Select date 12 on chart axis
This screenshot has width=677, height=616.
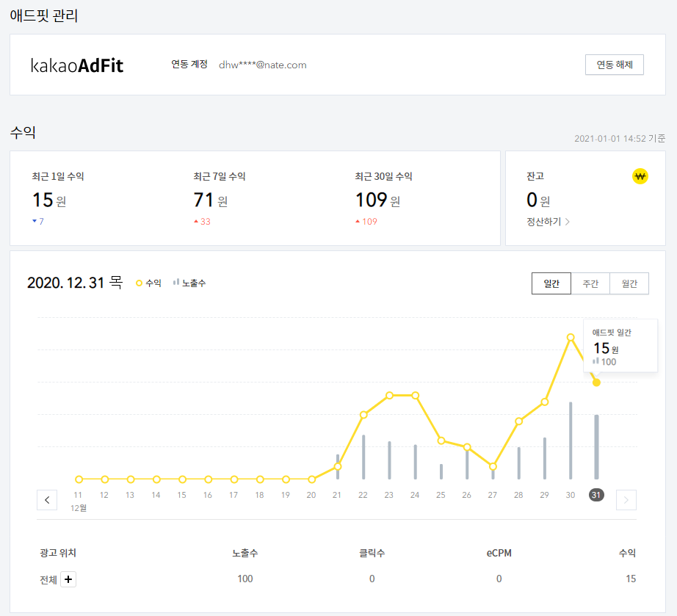point(104,495)
